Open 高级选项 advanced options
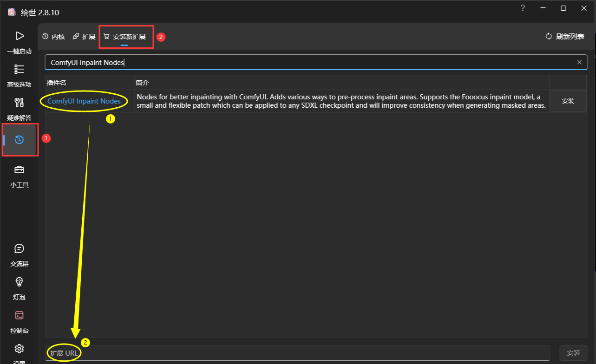Image resolution: width=596 pixels, height=364 pixels. [19, 76]
